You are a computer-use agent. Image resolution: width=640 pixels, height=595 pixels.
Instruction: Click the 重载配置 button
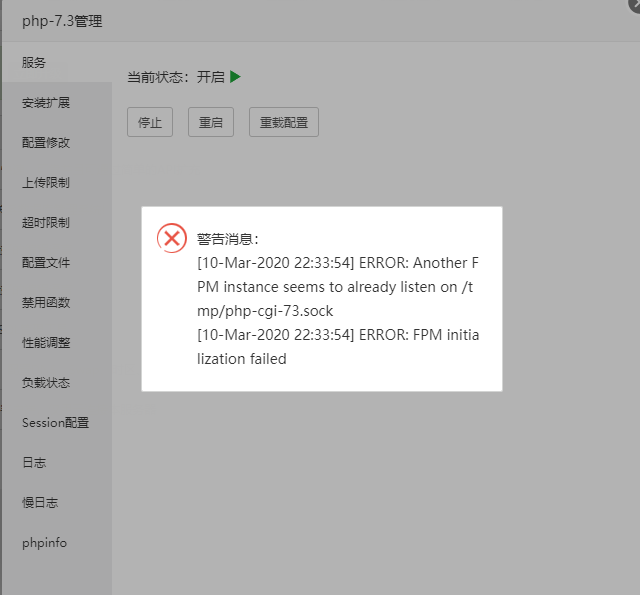284,122
